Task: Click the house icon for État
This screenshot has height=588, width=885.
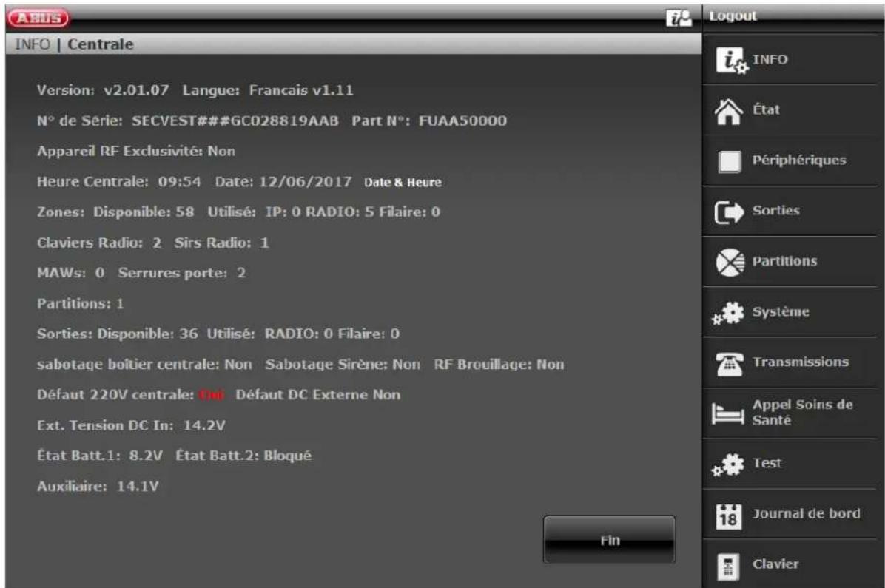Action: (x=730, y=111)
